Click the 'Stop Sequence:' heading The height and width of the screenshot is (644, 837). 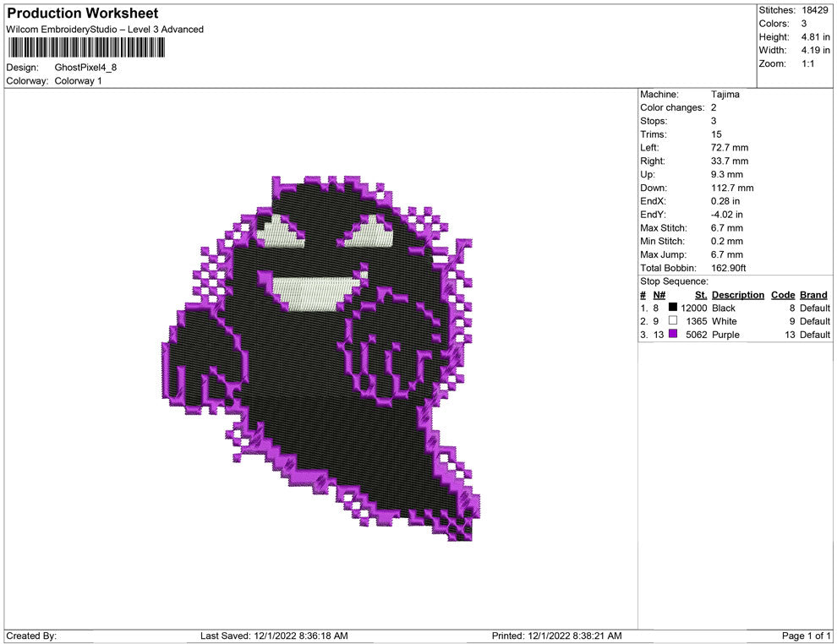[x=674, y=281]
